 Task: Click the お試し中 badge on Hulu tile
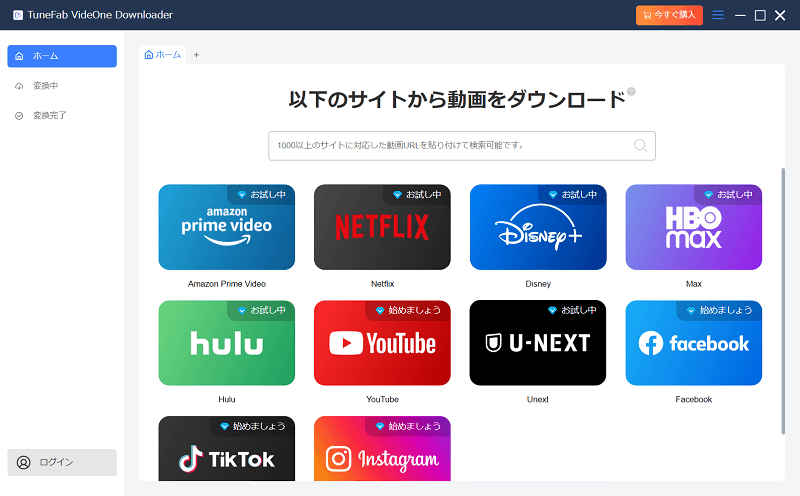tap(262, 310)
